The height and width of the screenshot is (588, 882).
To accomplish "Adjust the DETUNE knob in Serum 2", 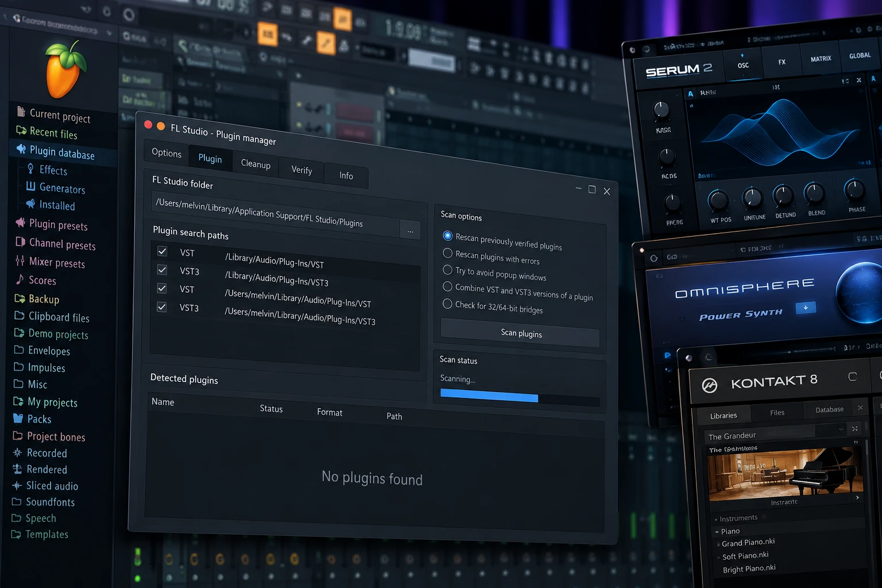I will pos(783,195).
